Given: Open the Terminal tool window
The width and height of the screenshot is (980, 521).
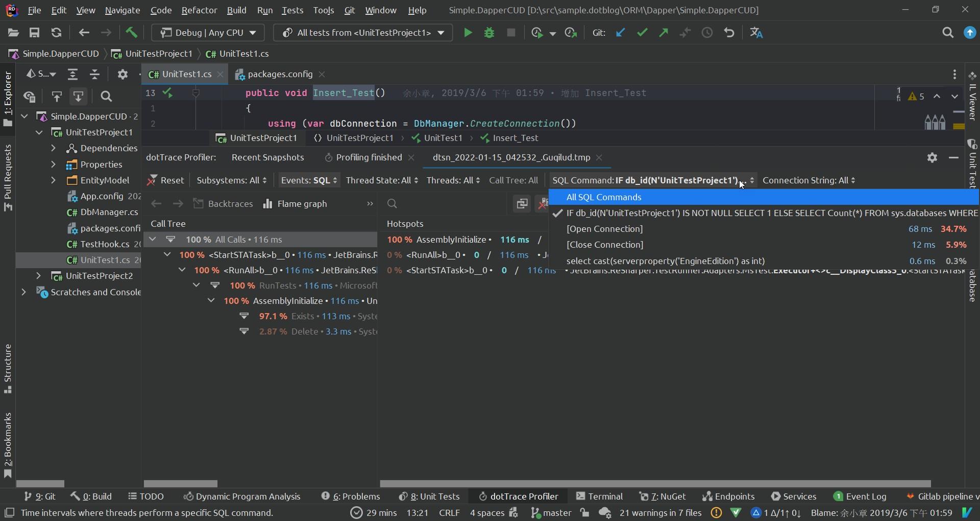Looking at the screenshot, I should (x=599, y=496).
